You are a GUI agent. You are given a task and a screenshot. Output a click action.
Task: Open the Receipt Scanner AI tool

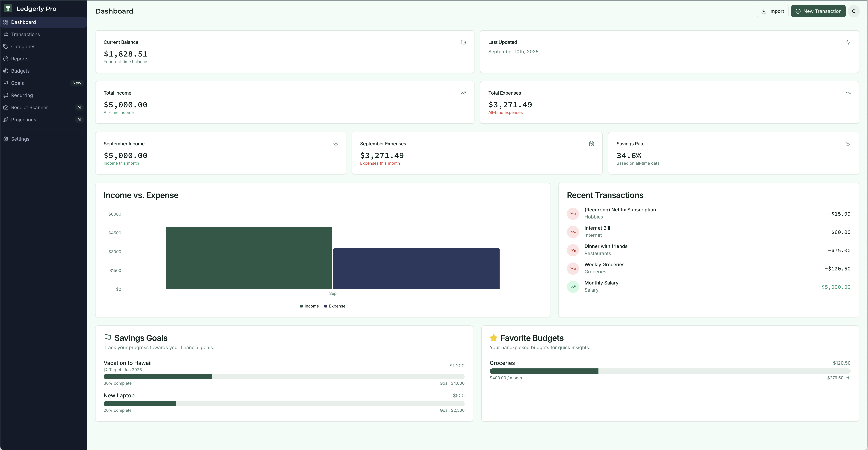29,107
